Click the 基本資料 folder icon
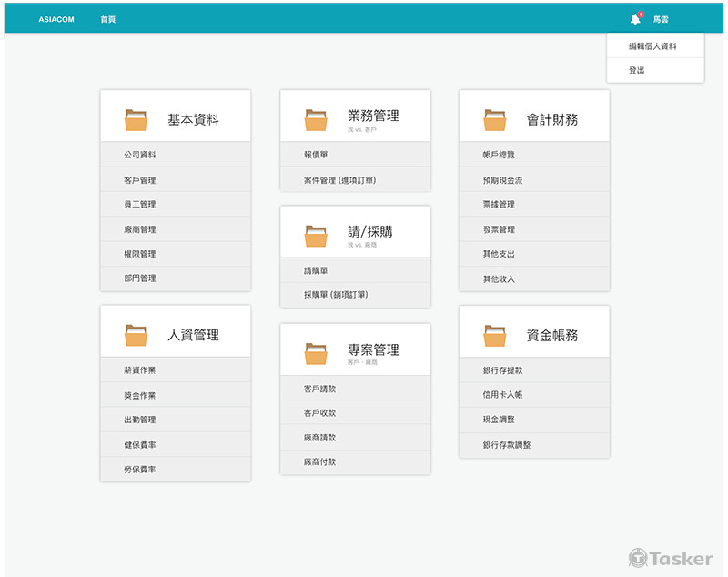The height and width of the screenshot is (577, 728). 136,119
